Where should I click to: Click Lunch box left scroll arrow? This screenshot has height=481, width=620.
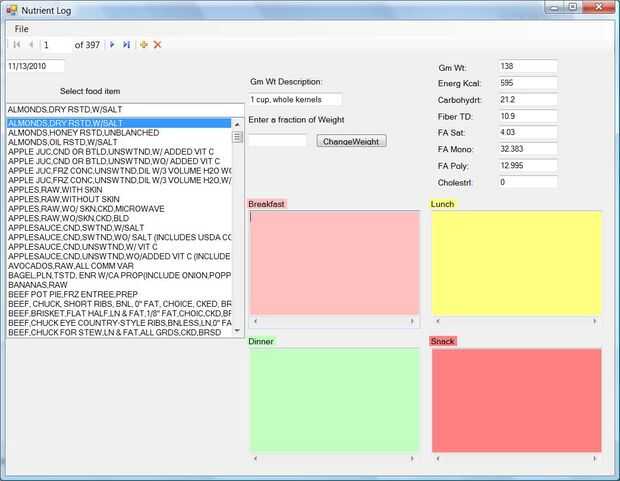(x=438, y=321)
